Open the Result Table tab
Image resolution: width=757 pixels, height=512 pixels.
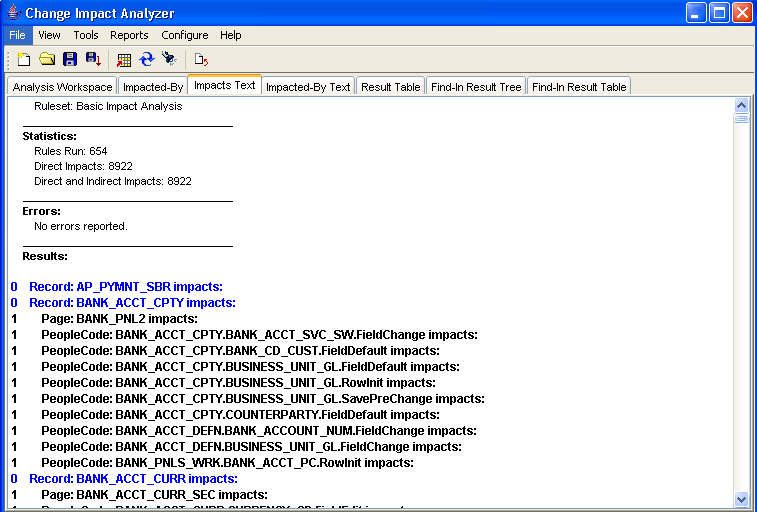point(391,87)
